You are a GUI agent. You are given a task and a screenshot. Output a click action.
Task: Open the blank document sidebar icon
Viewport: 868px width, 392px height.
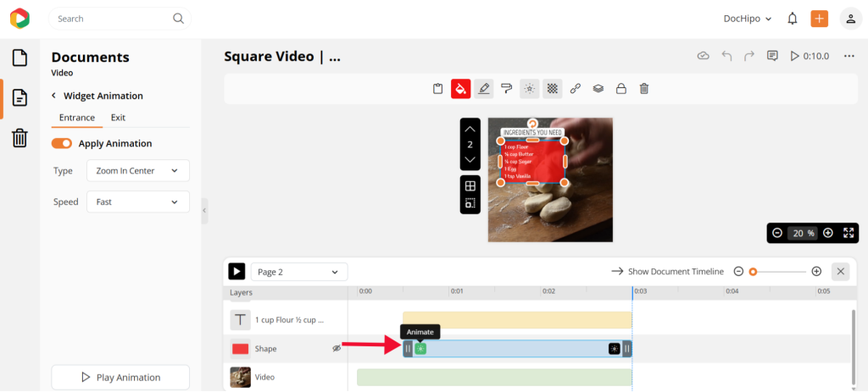pos(20,58)
